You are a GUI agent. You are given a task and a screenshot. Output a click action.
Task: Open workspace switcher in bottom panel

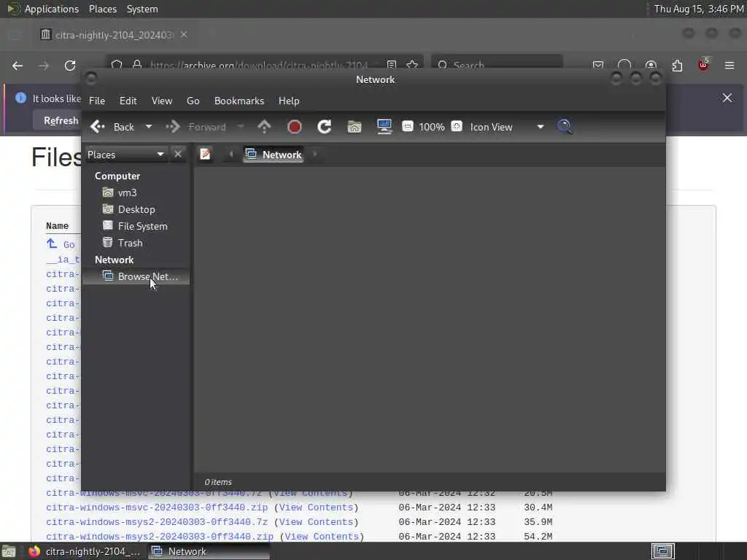coord(662,551)
